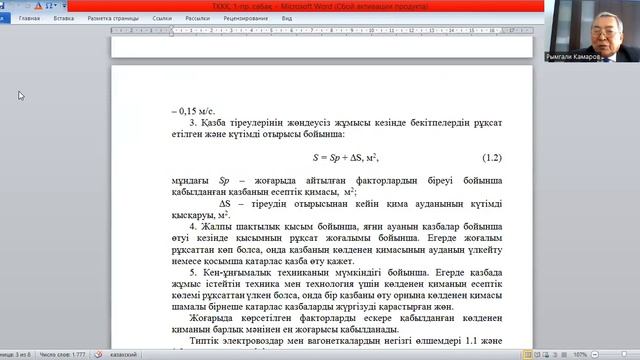Open the Рассылки ribbon tab
The height and width of the screenshot is (360, 640).
pos(198,18)
